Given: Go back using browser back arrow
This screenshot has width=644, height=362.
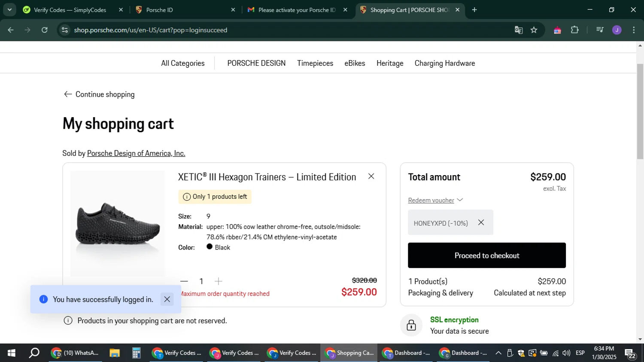Looking at the screenshot, I should pos(11,30).
